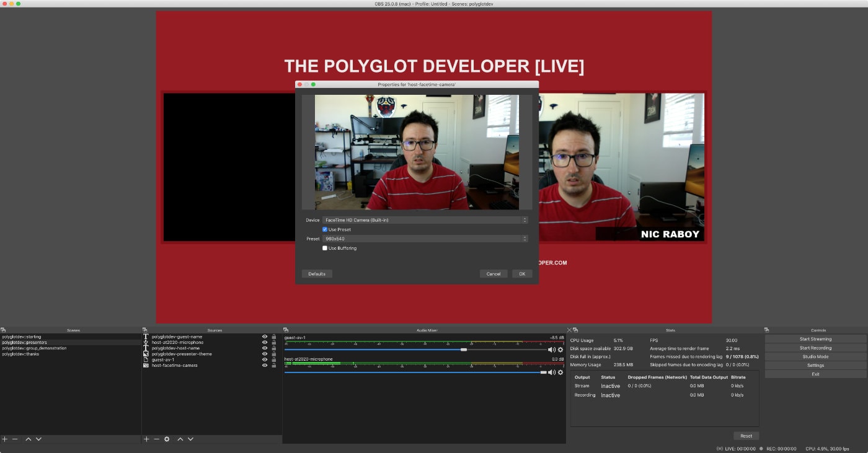The image size is (868, 453).
Task: Open Settings from Controls panel
Action: pyautogui.click(x=815, y=366)
